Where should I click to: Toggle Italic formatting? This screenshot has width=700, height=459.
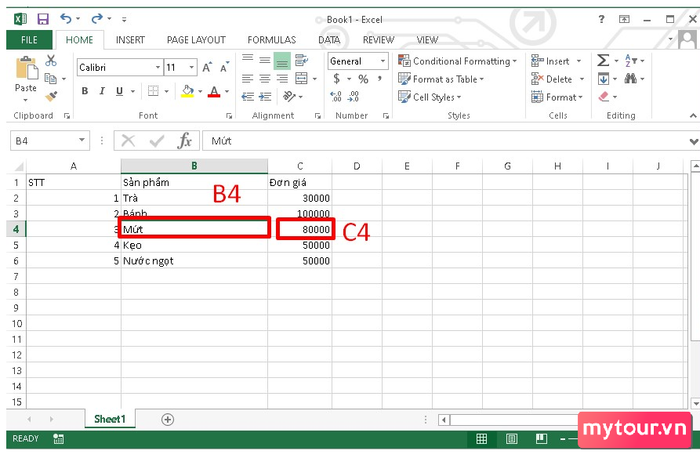102,91
